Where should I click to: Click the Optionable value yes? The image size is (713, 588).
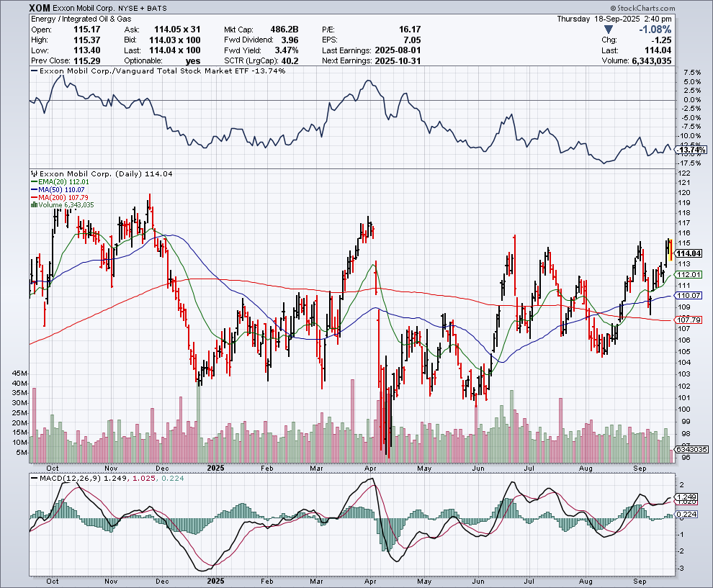coord(193,61)
